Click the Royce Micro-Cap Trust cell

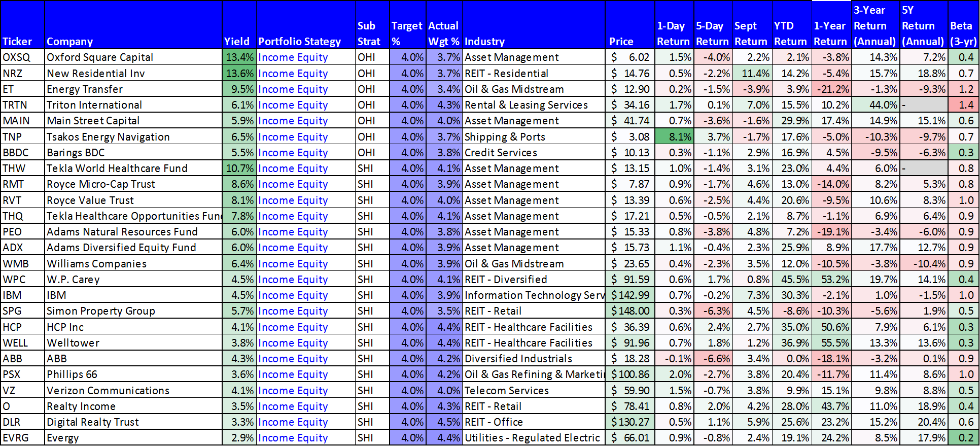133,184
